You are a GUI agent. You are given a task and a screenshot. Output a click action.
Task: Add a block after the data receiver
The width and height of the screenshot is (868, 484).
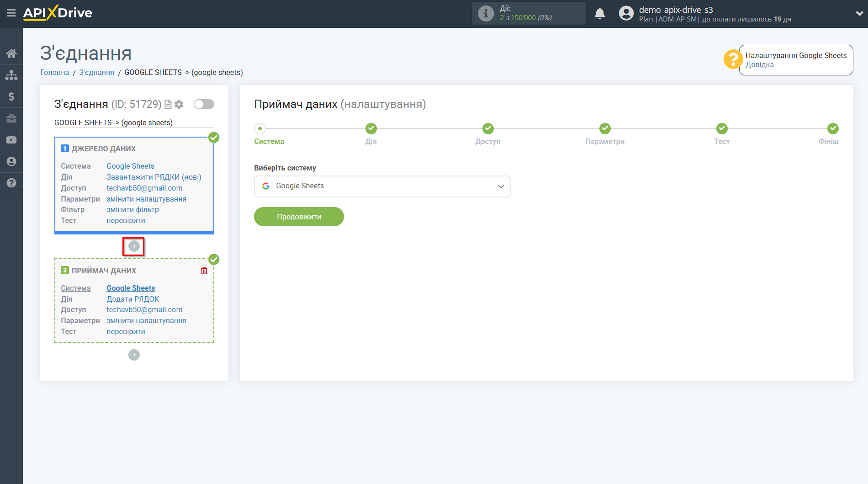click(x=134, y=355)
